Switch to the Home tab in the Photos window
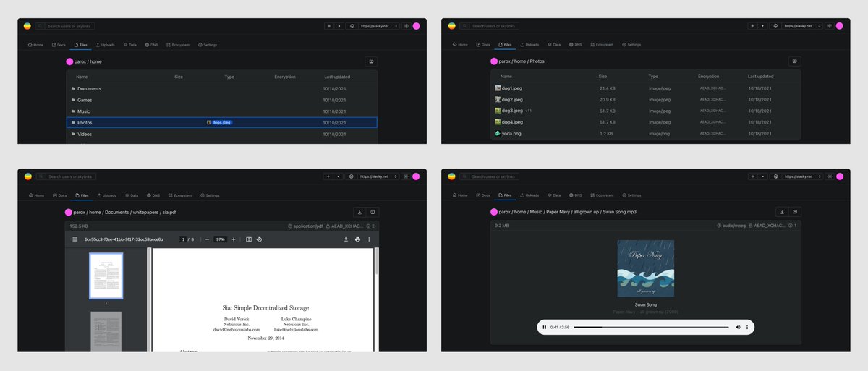 pos(459,45)
